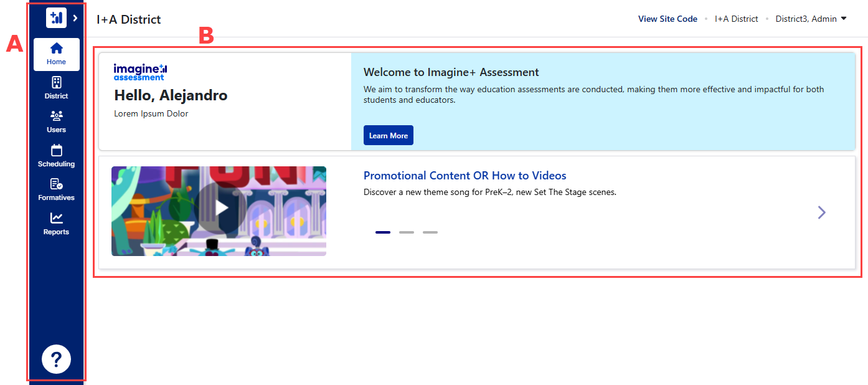Select the first carousel slide indicator
The height and width of the screenshot is (385, 868).
pyautogui.click(x=383, y=232)
